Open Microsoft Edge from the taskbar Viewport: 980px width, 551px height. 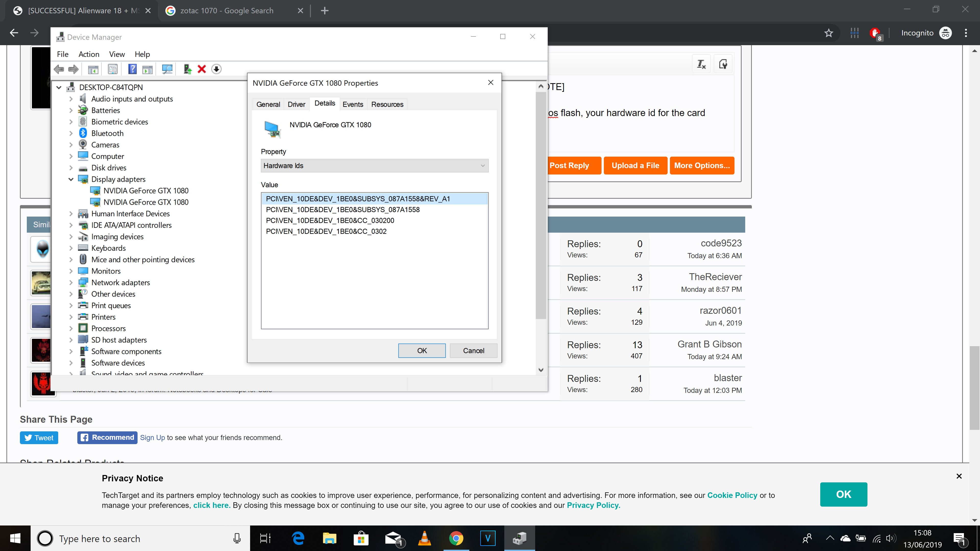(298, 539)
